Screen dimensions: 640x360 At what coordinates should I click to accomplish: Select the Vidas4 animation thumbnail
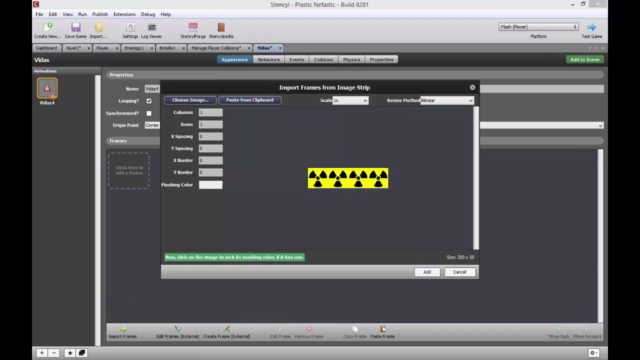point(47,88)
